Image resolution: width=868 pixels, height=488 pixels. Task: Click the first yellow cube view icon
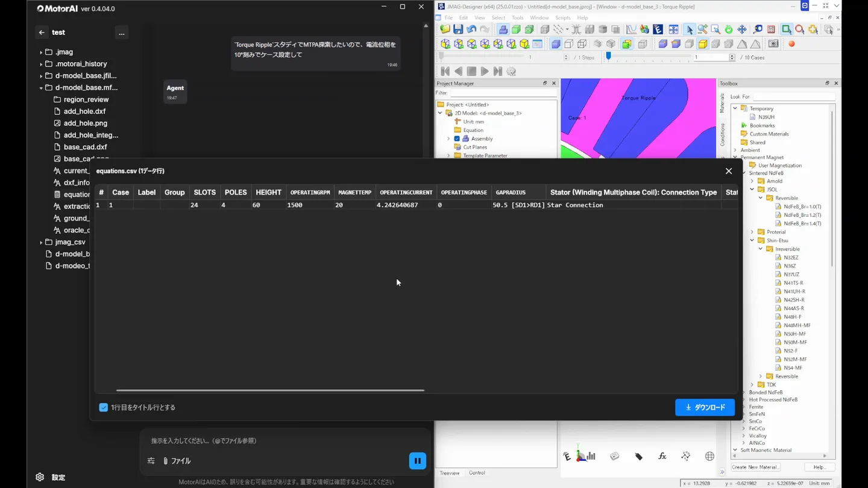pos(445,44)
